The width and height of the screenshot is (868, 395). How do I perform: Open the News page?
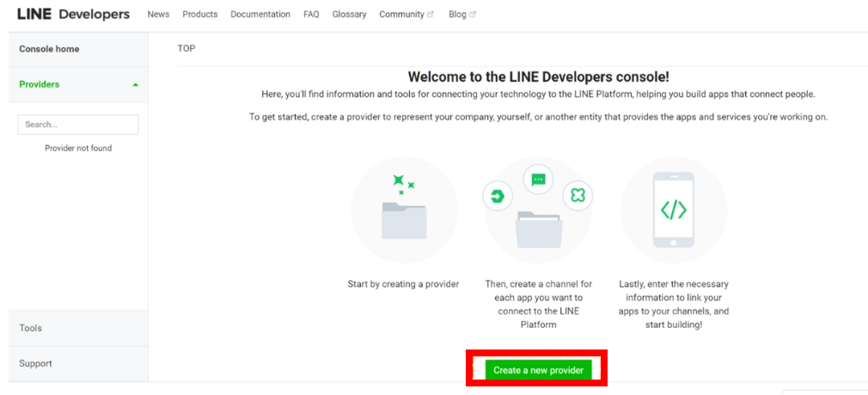point(158,15)
